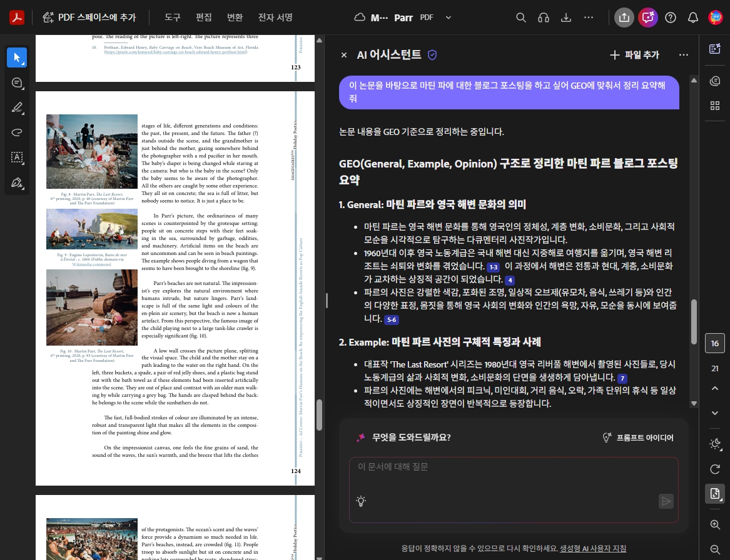This screenshot has height=560, width=730.
Task: Click the Fig. 10 crawler beach photo
Action: click(x=92, y=307)
